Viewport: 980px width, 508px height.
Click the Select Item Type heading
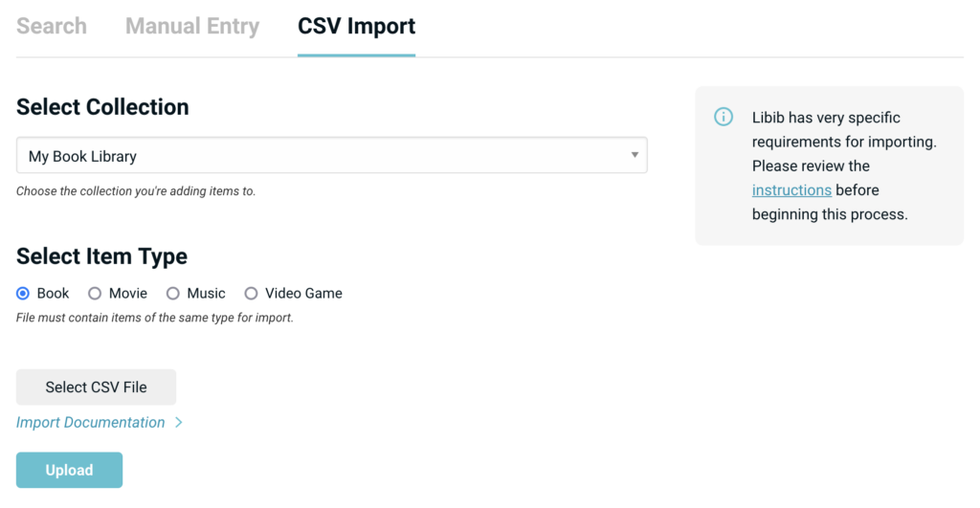coord(101,256)
